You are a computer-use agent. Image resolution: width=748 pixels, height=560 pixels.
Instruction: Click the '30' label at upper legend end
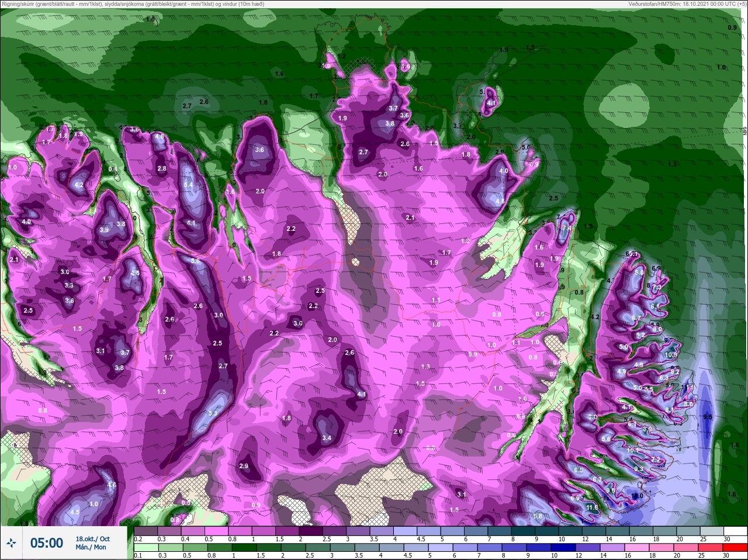pos(726,539)
